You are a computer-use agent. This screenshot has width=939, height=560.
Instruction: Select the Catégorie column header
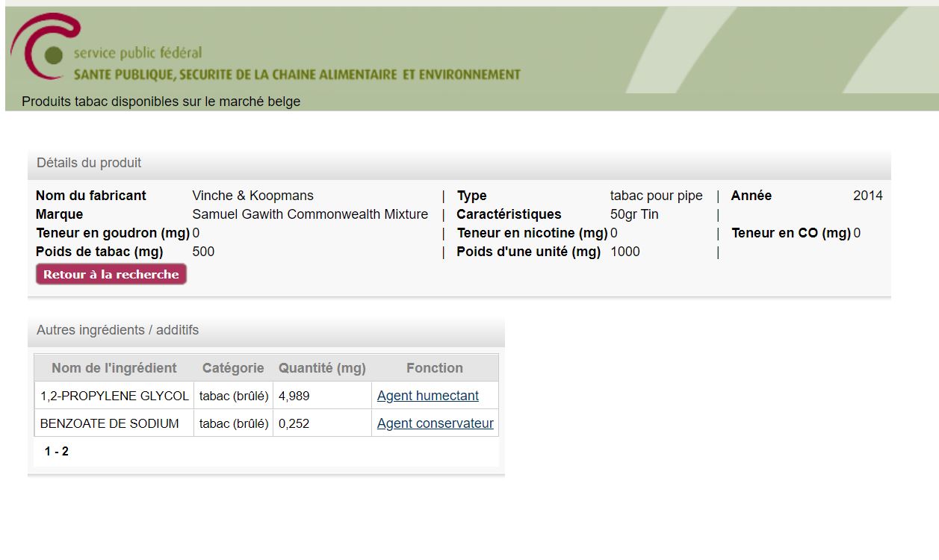pos(233,368)
